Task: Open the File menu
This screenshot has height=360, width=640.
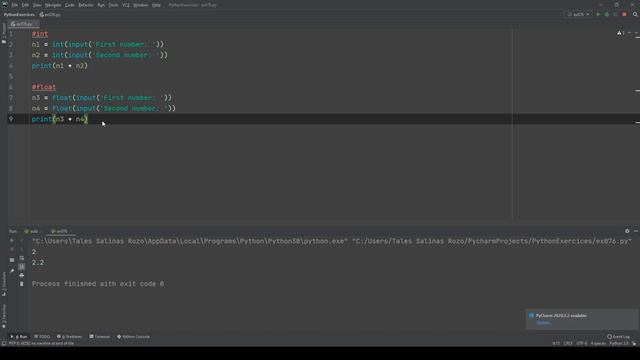Action: pos(15,5)
